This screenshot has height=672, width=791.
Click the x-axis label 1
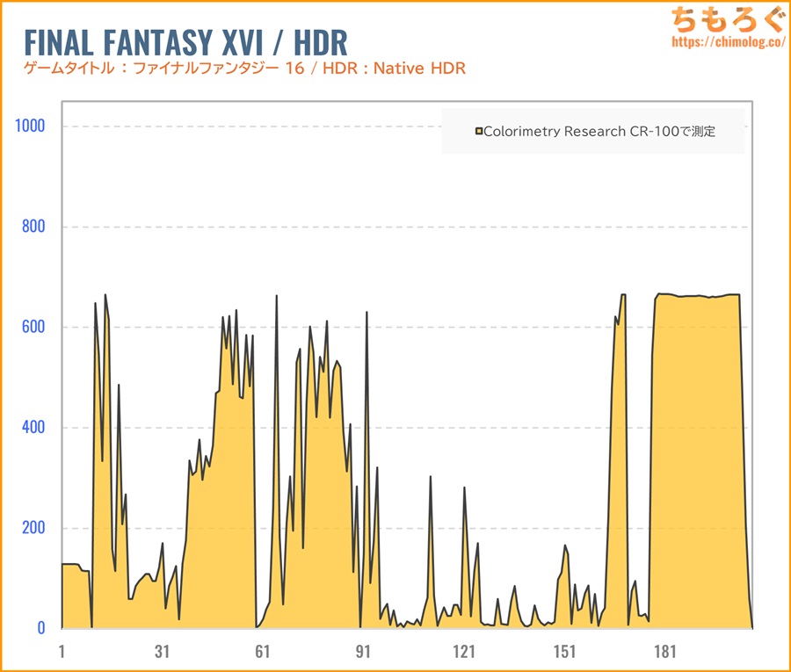62,652
